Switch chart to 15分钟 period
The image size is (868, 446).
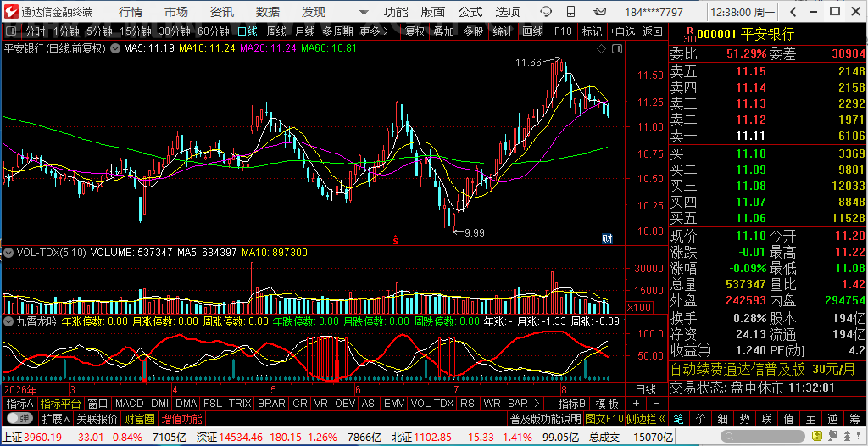click(x=135, y=31)
